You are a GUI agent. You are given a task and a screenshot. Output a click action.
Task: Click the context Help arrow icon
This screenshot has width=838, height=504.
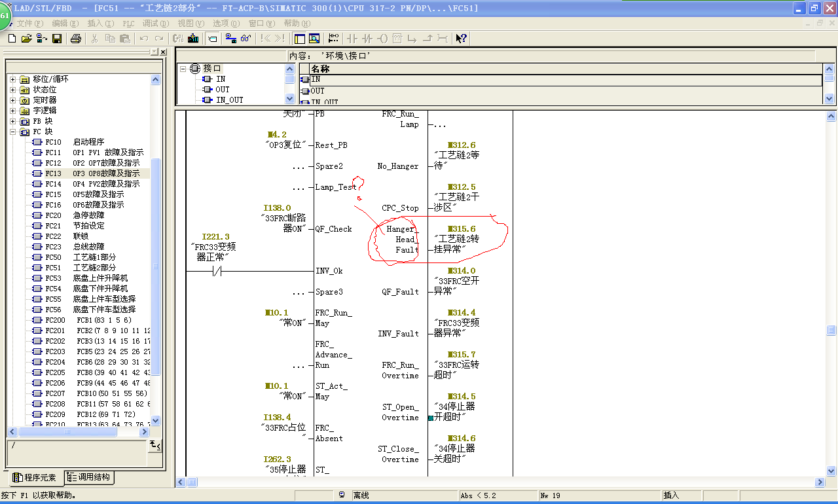[462, 39]
